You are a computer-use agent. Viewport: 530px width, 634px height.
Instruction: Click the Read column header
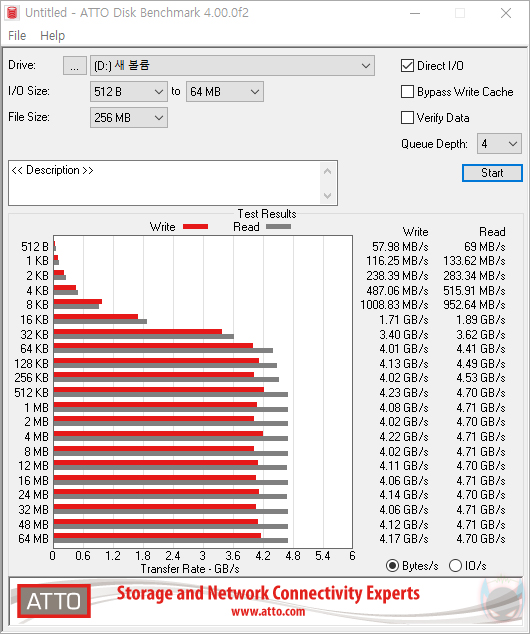492,232
